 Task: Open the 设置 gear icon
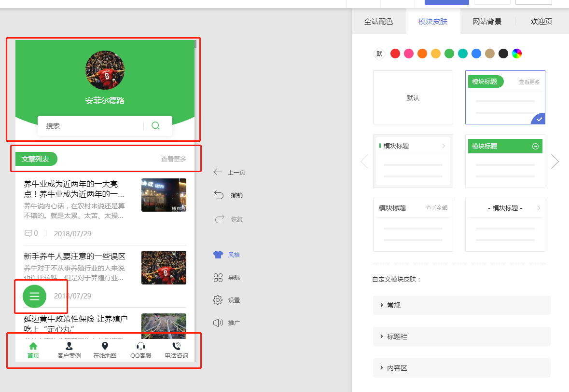pos(218,300)
